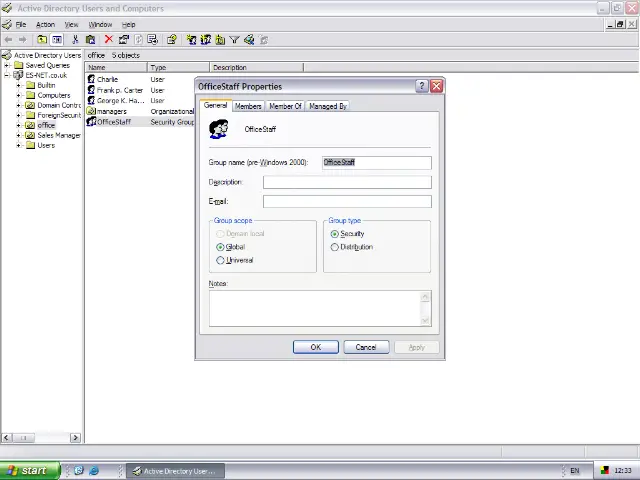Select the Security group type radio button
The height and width of the screenshot is (480, 640).
[x=334, y=234]
